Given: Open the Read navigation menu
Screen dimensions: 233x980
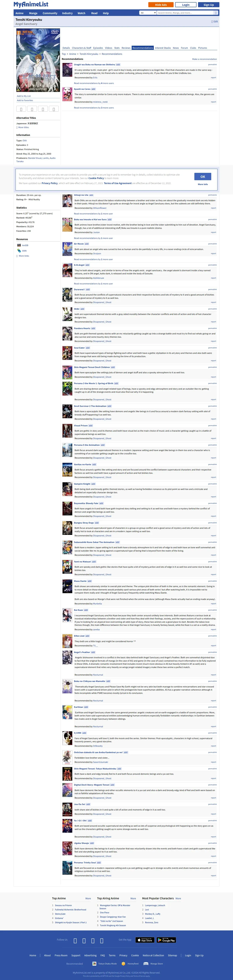Looking at the screenshot, I should click(x=94, y=13).
